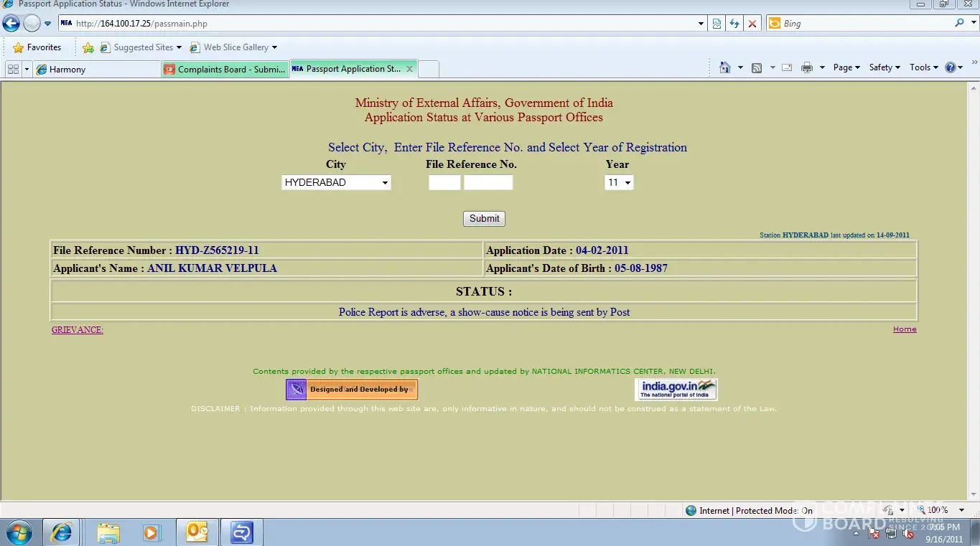Open the Favorites star button
Viewport: 980px width, 546px height.
click(37, 47)
